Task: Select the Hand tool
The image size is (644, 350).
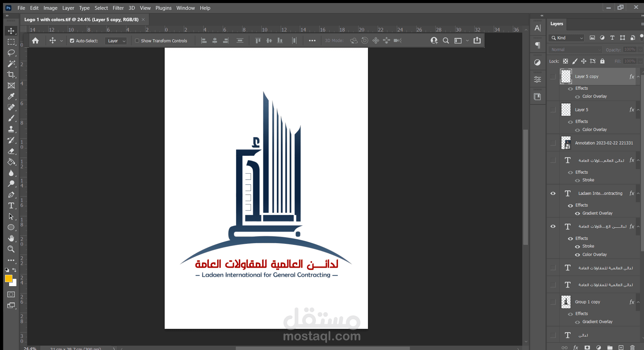Action: (11, 238)
